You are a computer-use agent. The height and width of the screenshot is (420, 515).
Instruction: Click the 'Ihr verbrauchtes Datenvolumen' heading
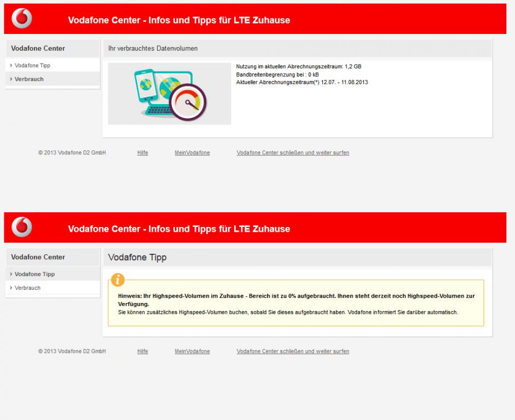point(153,48)
